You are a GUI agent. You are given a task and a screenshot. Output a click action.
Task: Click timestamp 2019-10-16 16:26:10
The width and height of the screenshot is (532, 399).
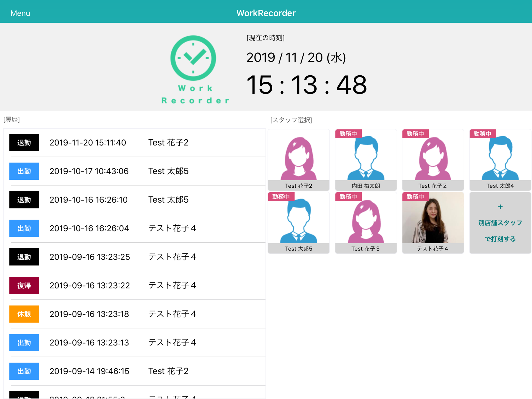click(x=89, y=200)
